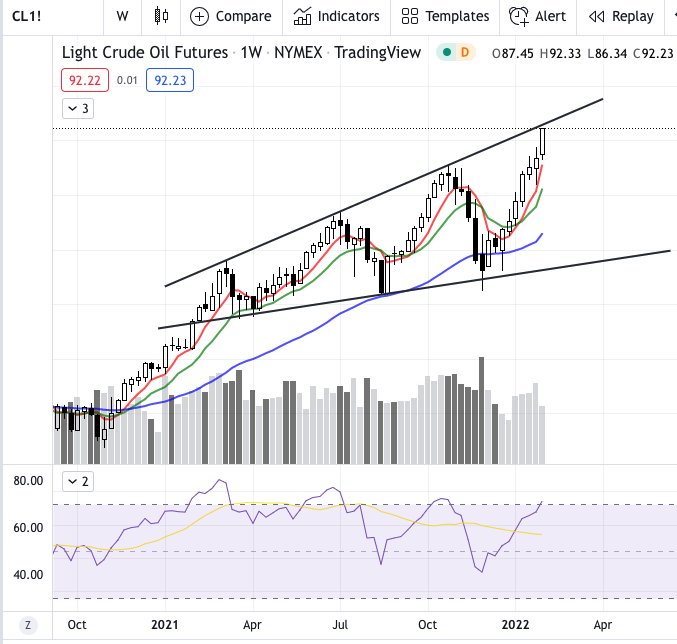
Task: Click the Replay rewind icon
Action: coord(596,16)
